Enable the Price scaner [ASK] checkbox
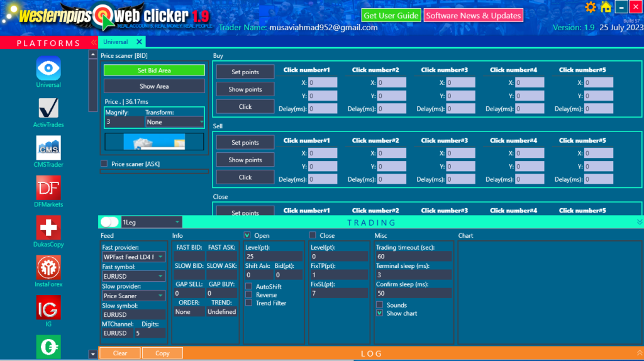This screenshot has height=361, width=644. point(104,164)
